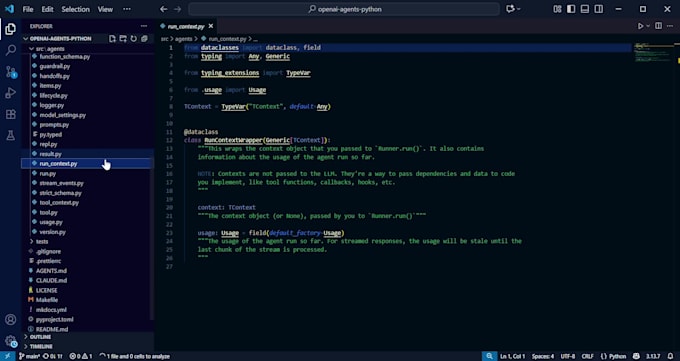Toggle the secondary side bar visibility
Image resolution: width=680 pixels, height=361 pixels.
tap(599, 9)
